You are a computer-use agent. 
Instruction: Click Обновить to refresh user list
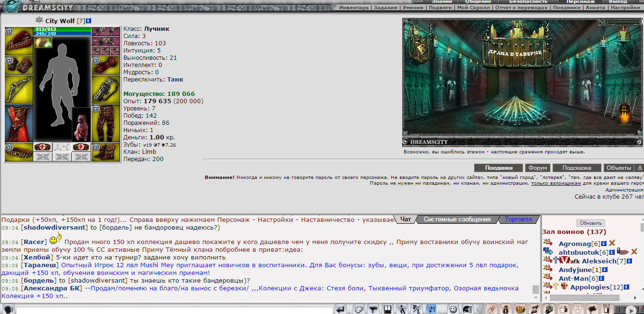(x=590, y=223)
